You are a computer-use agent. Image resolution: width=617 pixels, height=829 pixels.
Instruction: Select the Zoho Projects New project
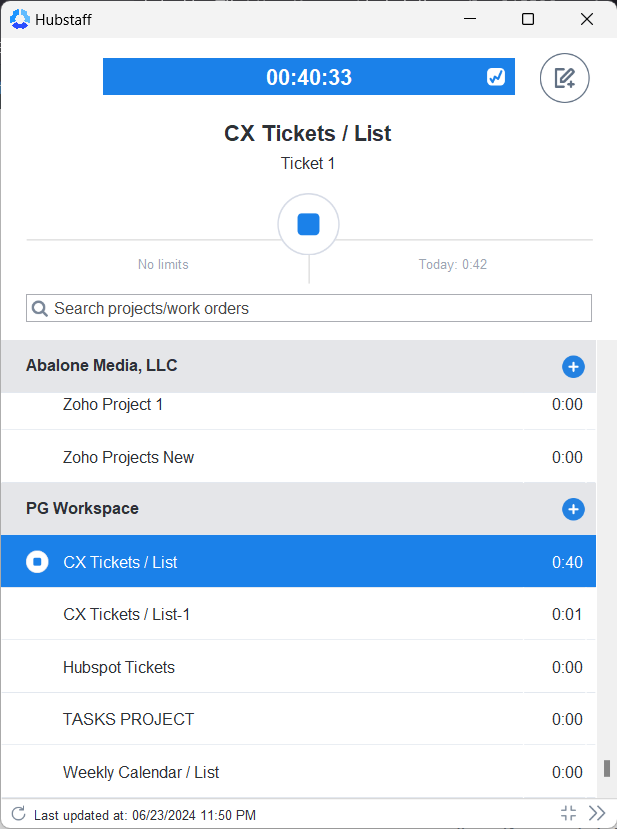(298, 457)
